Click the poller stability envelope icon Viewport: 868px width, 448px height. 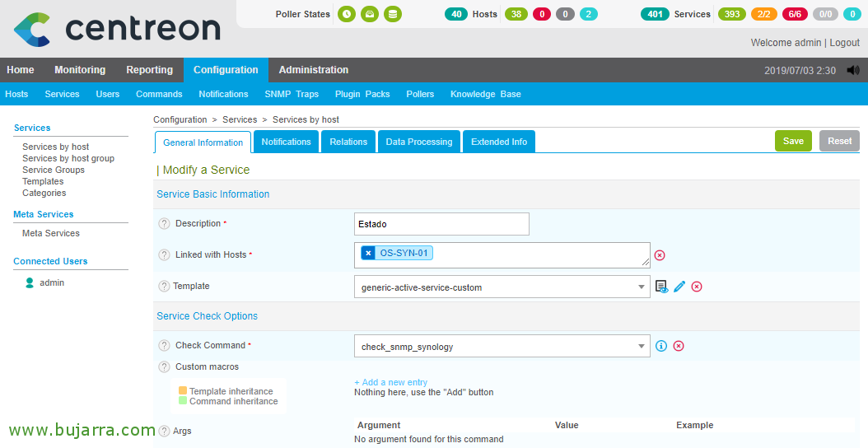click(370, 14)
